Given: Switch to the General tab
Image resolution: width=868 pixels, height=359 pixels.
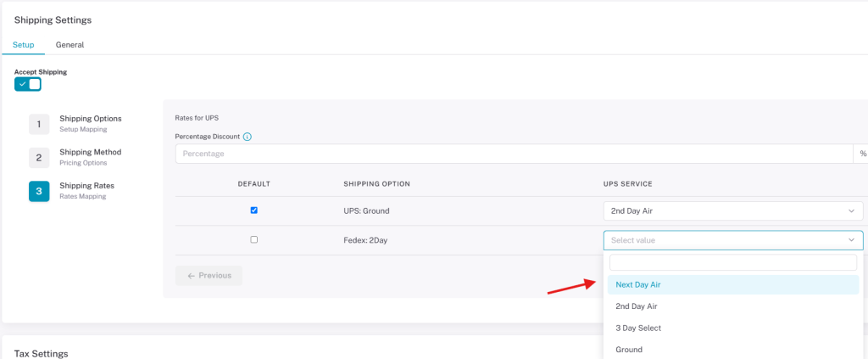Looking at the screenshot, I should point(70,45).
